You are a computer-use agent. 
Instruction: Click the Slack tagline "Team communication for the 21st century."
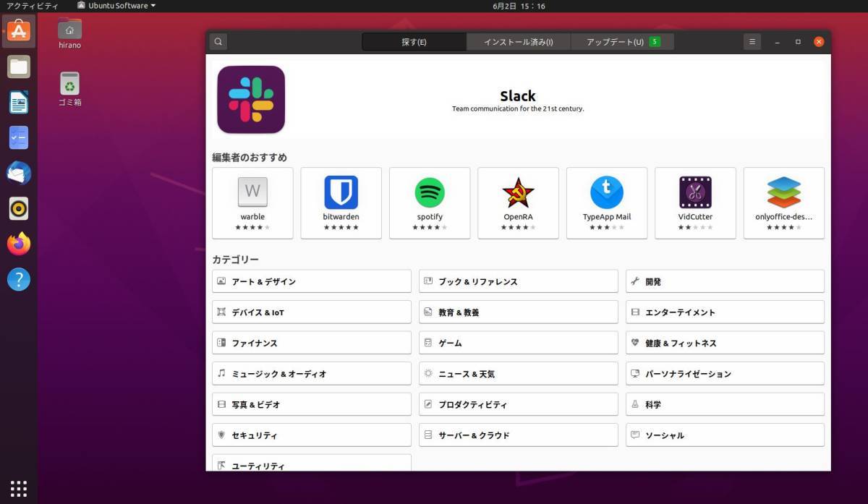[x=518, y=109]
